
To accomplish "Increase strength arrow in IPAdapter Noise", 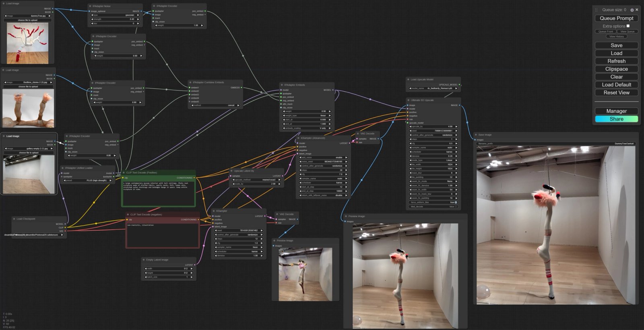I will 138,19.
